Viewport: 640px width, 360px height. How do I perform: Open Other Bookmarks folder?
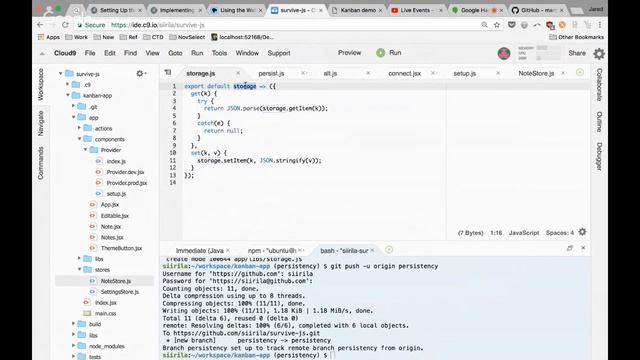(576, 37)
